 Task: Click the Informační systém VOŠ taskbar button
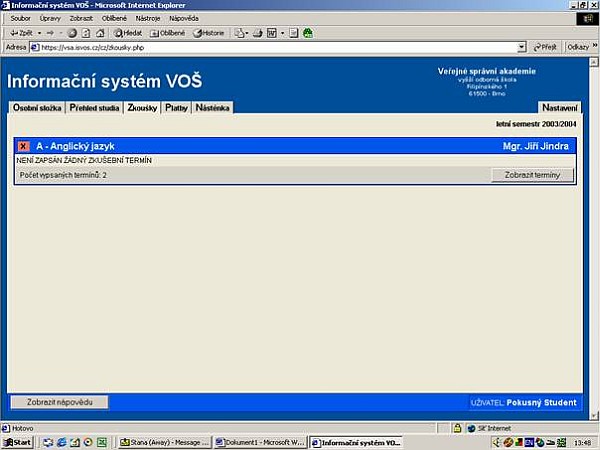(356, 442)
